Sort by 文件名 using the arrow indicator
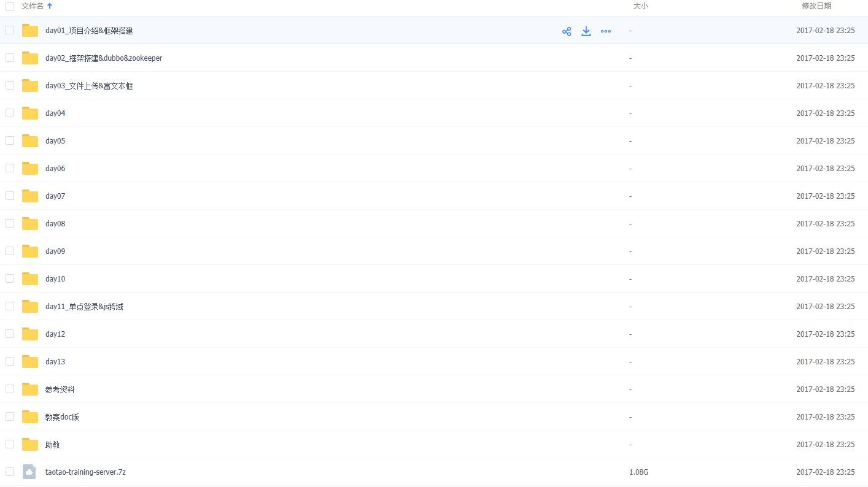This screenshot has width=868, height=487. 50,6
